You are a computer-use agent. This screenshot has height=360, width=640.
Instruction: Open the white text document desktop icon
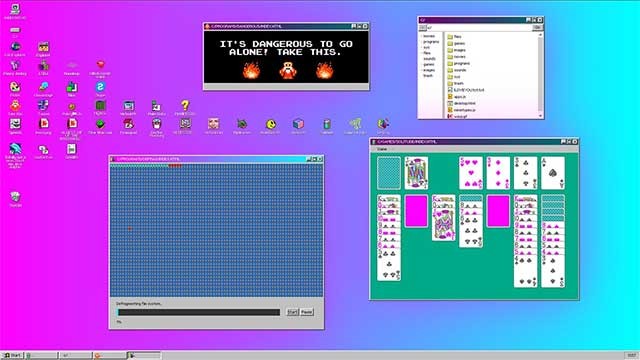coord(72,149)
